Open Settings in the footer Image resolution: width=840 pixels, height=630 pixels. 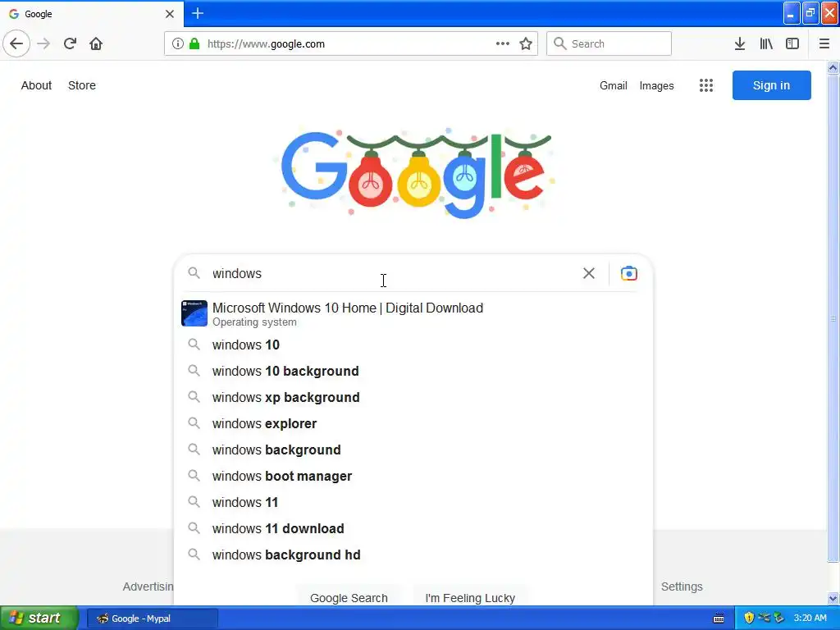point(682,587)
